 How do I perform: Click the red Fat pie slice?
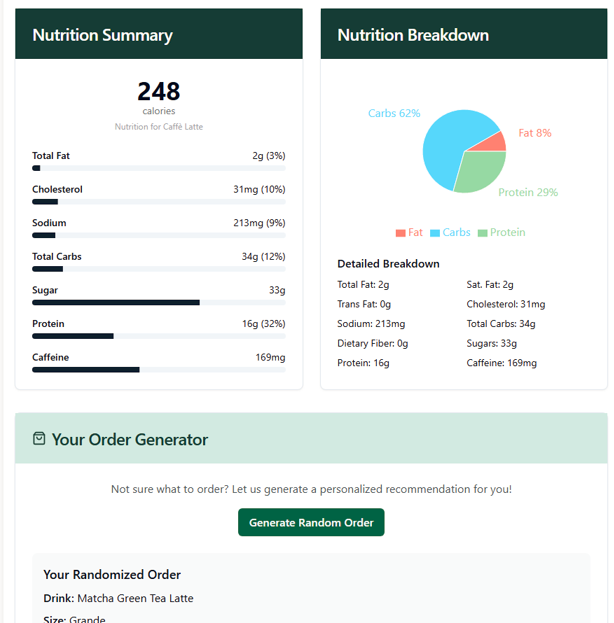click(494, 144)
